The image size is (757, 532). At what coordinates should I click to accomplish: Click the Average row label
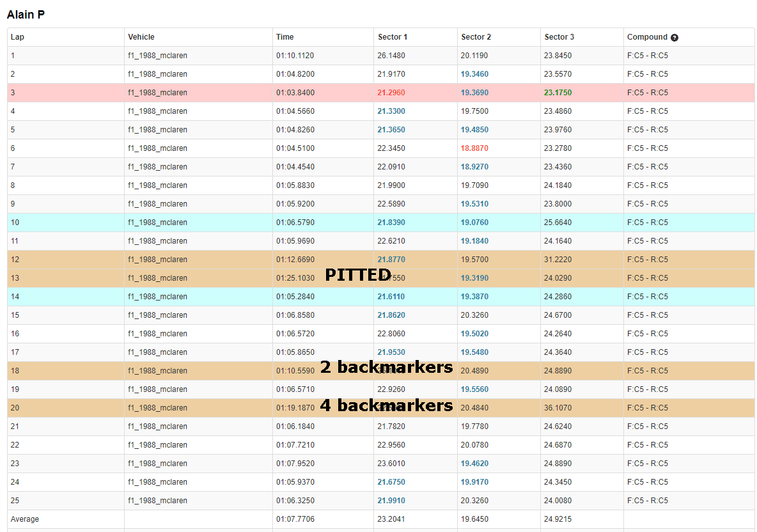coord(25,519)
